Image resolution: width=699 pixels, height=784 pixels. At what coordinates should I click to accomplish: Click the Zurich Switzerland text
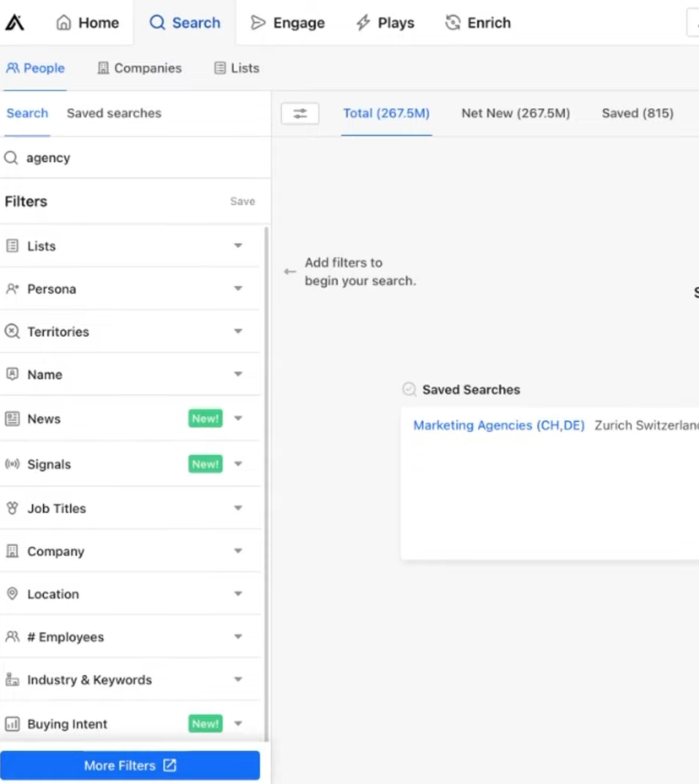pos(646,425)
